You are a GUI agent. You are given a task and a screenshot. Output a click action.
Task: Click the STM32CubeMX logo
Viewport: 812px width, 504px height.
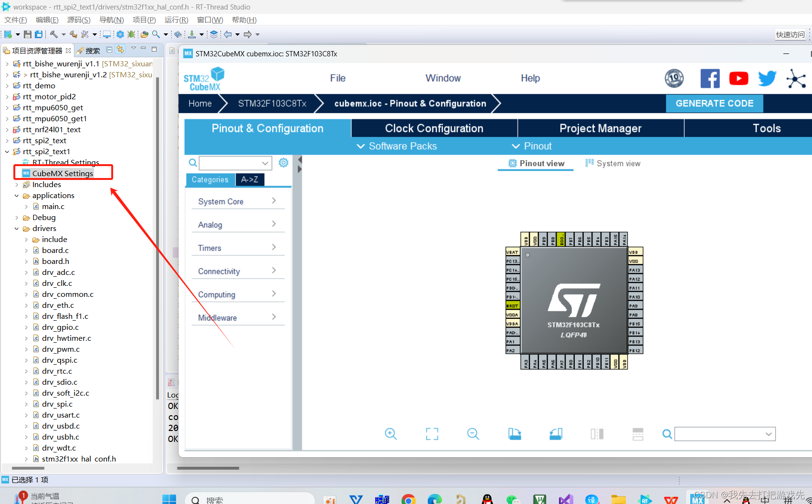[x=204, y=79]
